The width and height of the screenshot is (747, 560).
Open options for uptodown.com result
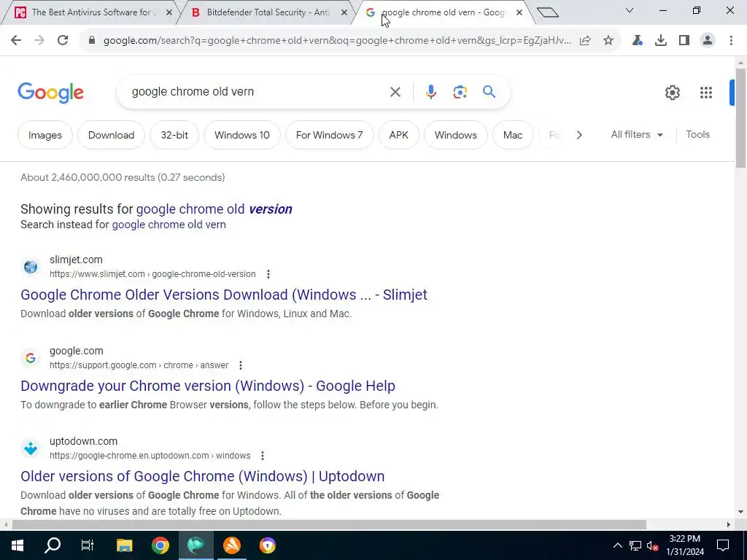(x=262, y=456)
